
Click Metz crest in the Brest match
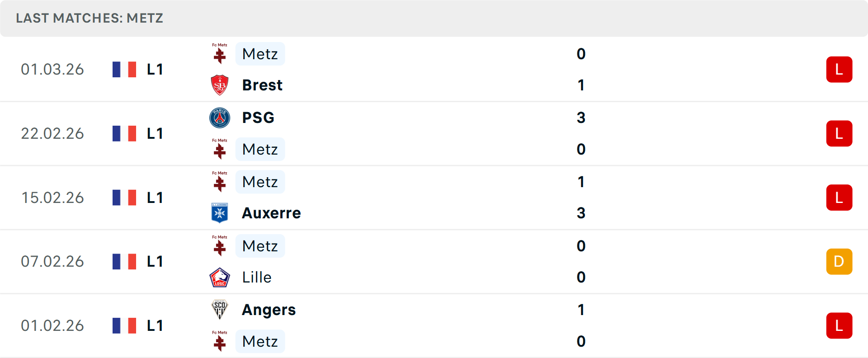tap(220, 54)
